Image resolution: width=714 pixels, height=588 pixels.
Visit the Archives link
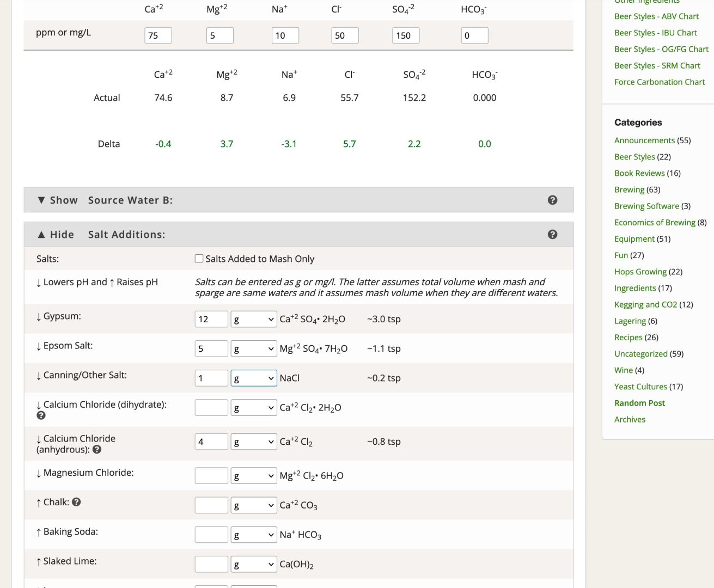point(630,419)
